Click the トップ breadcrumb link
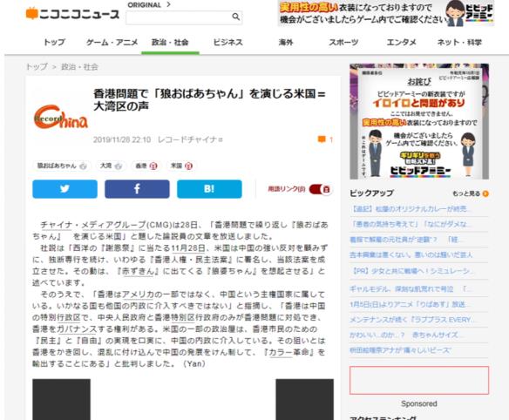The image size is (509, 420). pyautogui.click(x=37, y=67)
